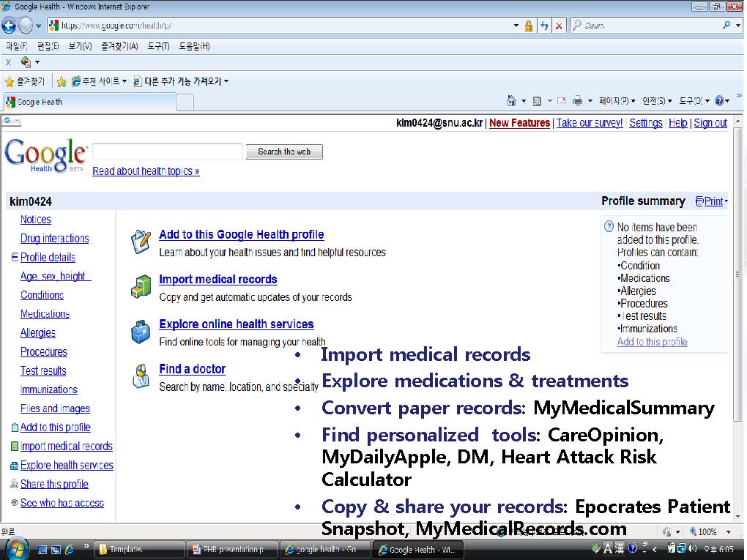The height and width of the screenshot is (560, 747).
Task: Open the 파일(F) menu
Action: [16, 46]
